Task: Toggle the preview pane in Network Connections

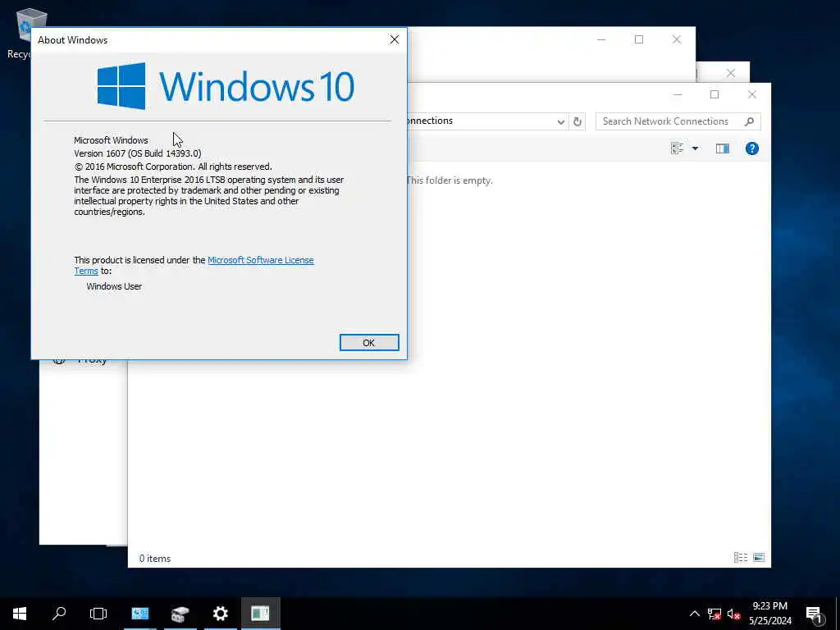Action: [x=722, y=148]
